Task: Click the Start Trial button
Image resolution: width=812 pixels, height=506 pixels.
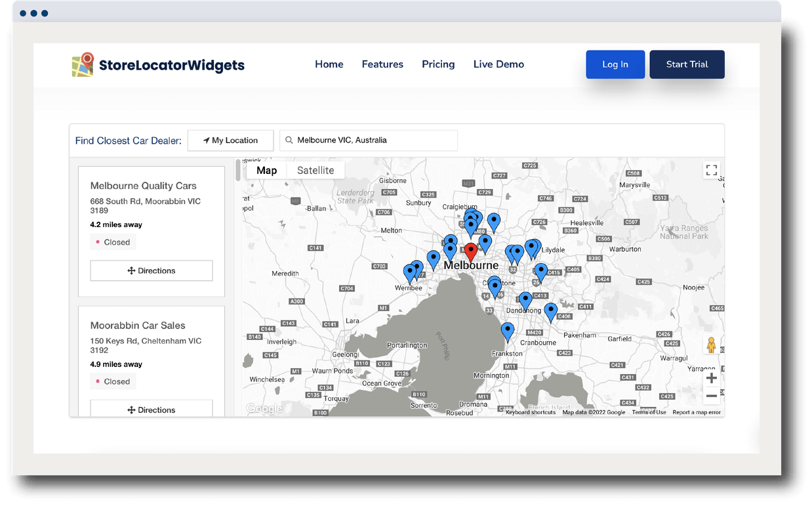Action: tap(687, 64)
